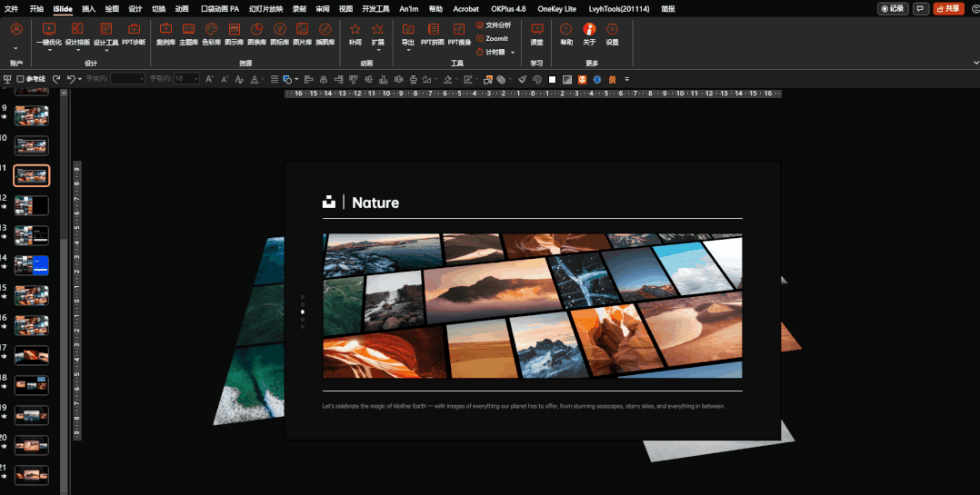Open customize quick access toolbar dropdown
The image size is (980, 495).
627,79
